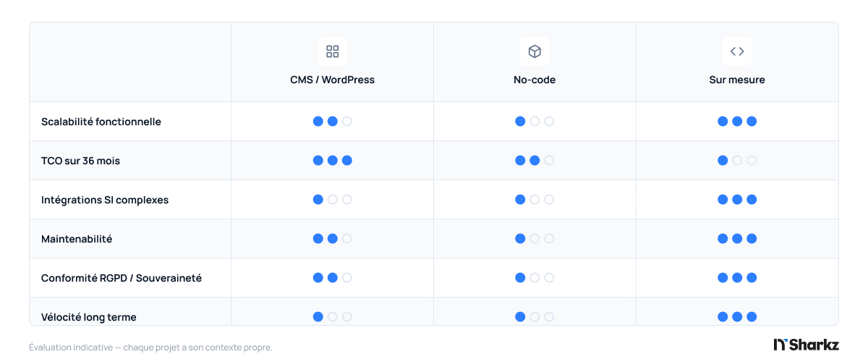This screenshot has width=868, height=362.
Task: Click the Sur mesure code brackets icon
Action: pos(737,51)
